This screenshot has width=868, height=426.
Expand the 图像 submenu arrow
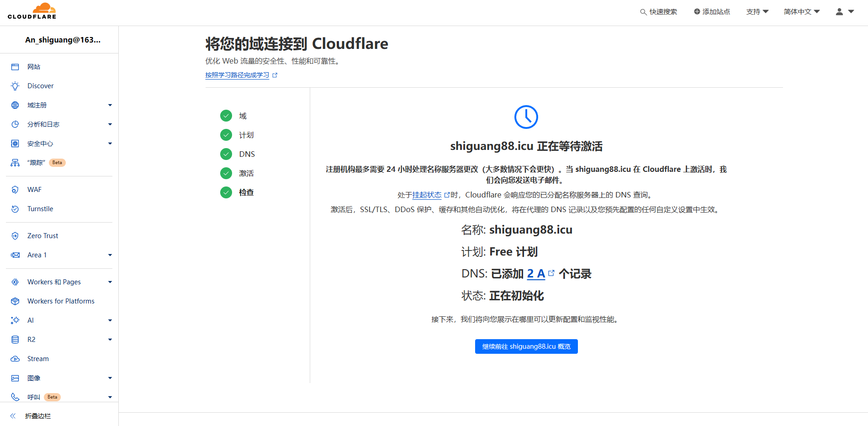(110, 378)
